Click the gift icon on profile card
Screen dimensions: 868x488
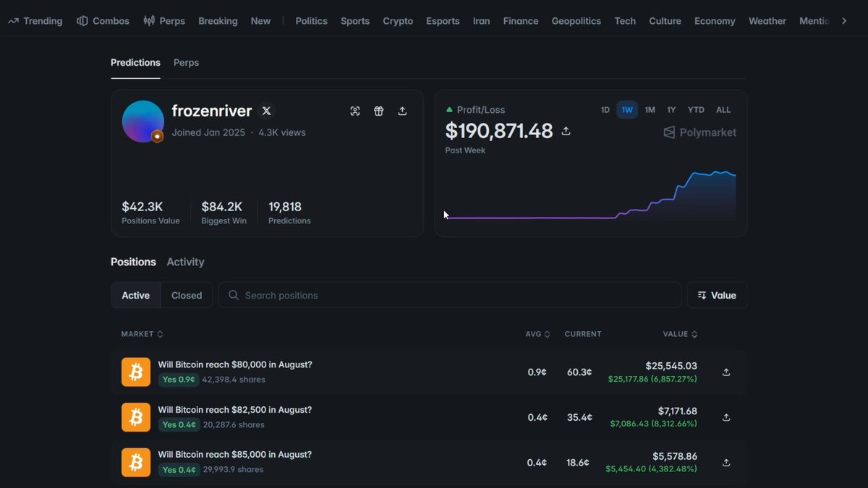click(378, 111)
